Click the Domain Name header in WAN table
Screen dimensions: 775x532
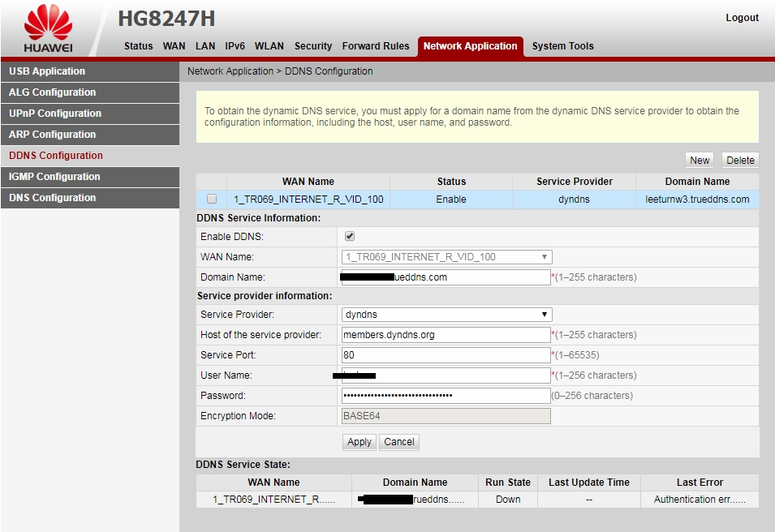(697, 182)
